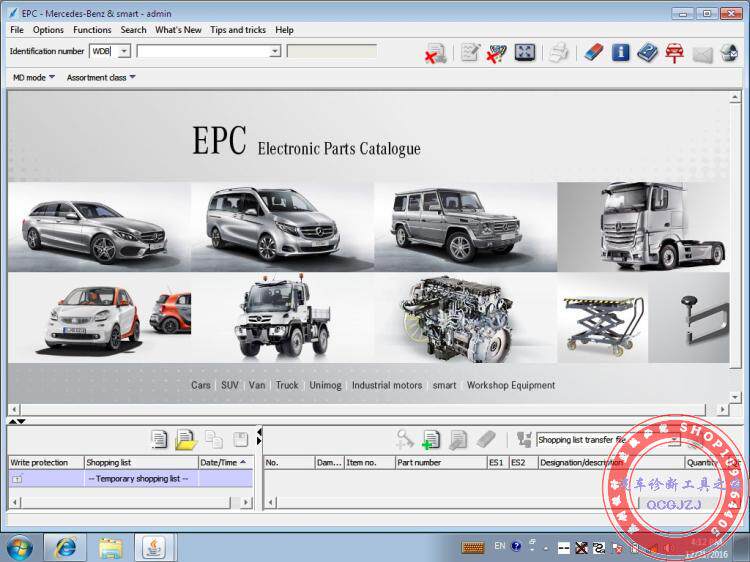Open the File menu
Image resolution: width=750 pixels, height=562 pixels.
pos(17,30)
